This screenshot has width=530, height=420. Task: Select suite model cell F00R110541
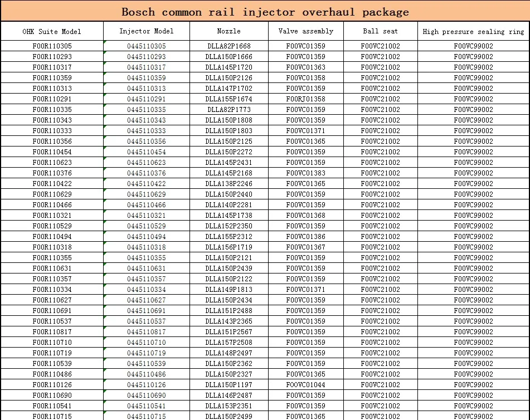click(52, 406)
